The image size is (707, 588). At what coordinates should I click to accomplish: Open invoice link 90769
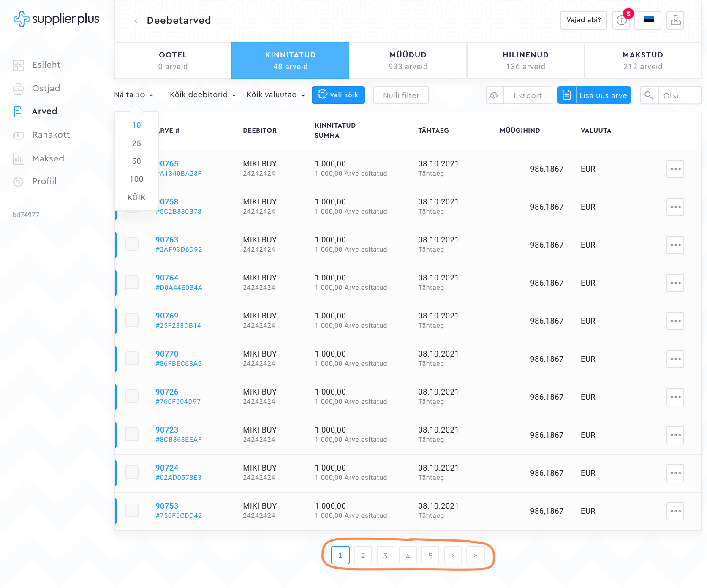[167, 316]
